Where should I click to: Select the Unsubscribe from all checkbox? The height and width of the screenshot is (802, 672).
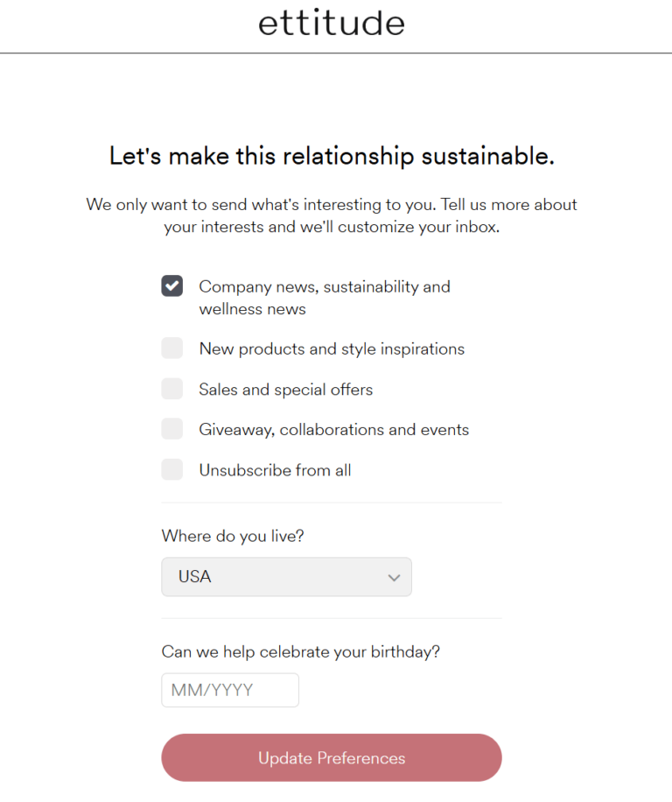tap(172, 469)
